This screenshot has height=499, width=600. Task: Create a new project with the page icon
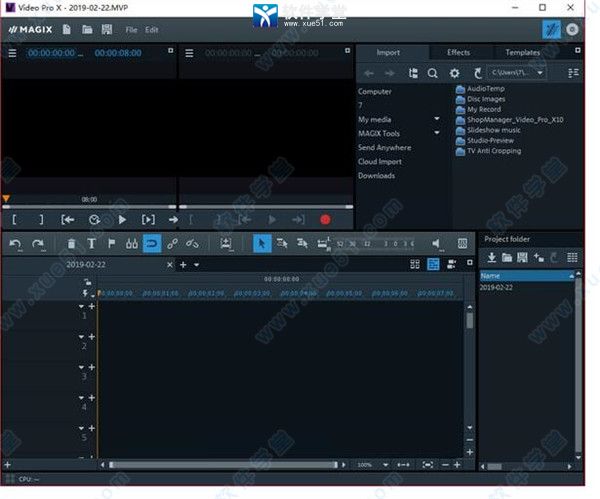click(67, 29)
